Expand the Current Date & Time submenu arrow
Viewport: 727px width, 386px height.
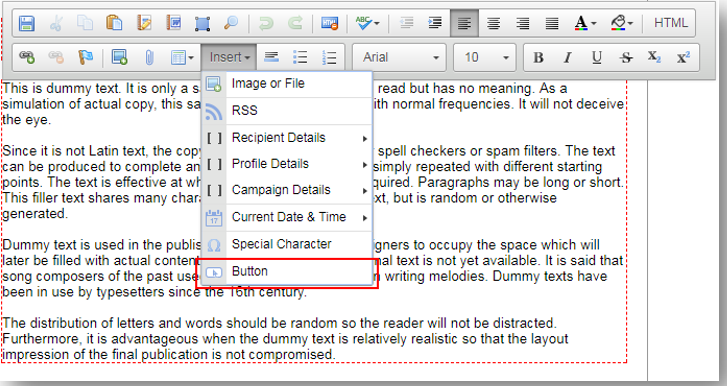365,218
